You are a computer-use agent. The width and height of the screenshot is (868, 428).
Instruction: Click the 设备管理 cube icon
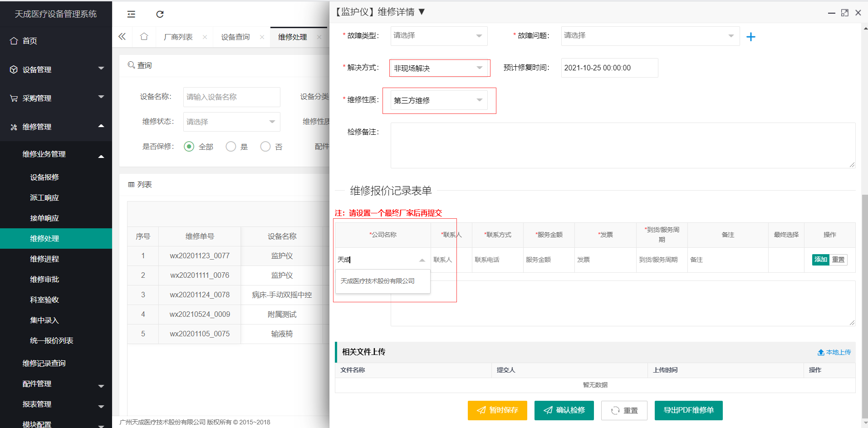[14, 69]
